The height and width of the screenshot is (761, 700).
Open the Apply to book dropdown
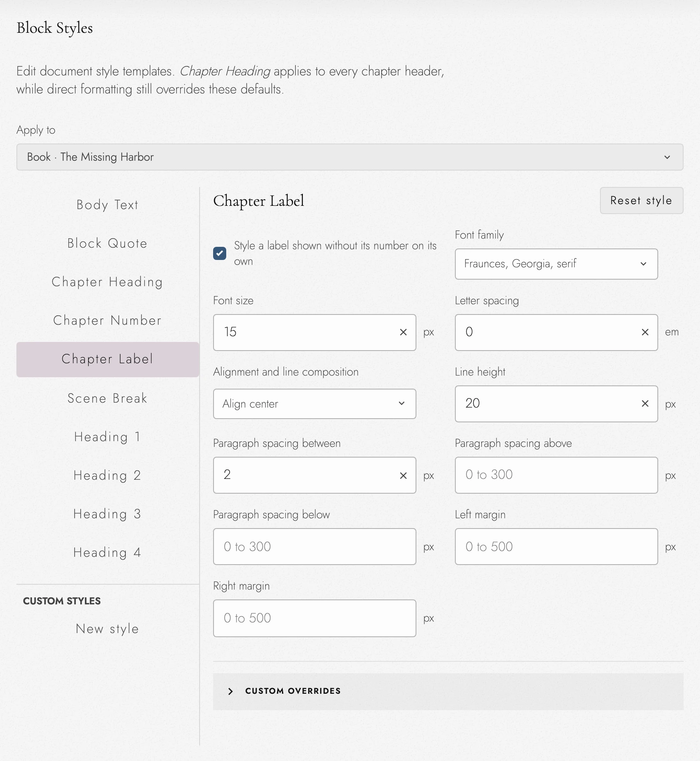coord(350,157)
